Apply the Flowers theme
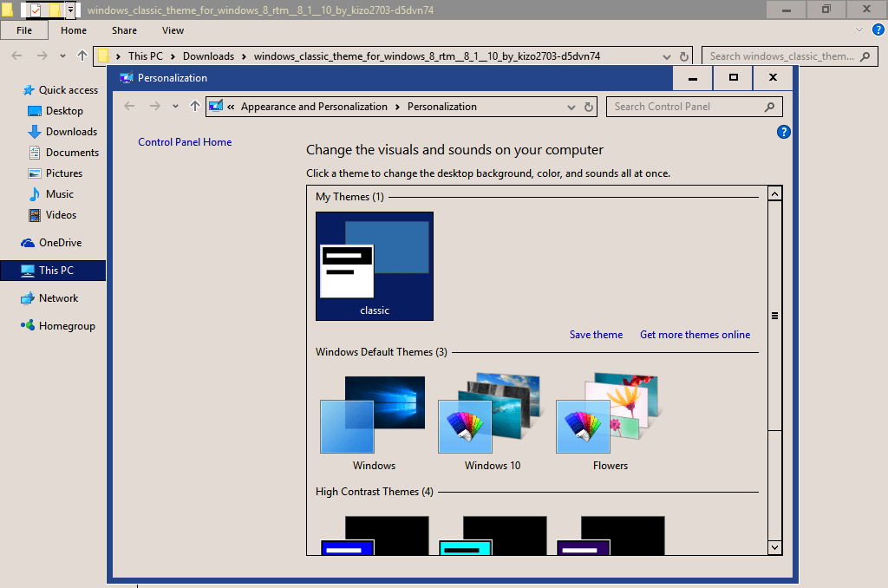 610,421
